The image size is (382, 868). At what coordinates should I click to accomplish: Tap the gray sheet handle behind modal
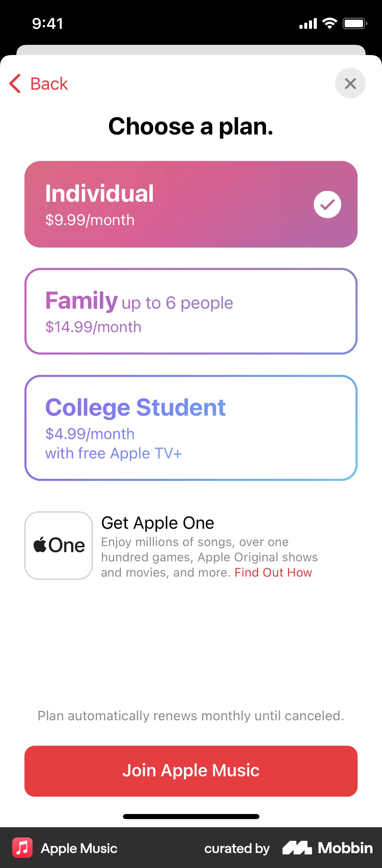(191, 50)
